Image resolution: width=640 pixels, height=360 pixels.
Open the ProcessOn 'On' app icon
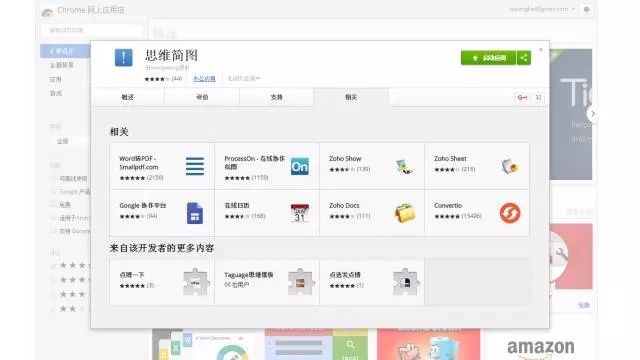(300, 166)
